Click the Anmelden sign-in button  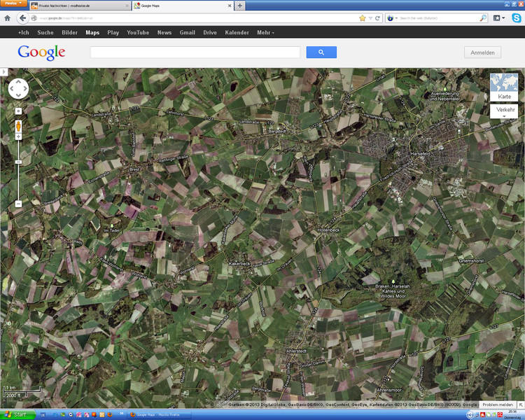pyautogui.click(x=482, y=52)
